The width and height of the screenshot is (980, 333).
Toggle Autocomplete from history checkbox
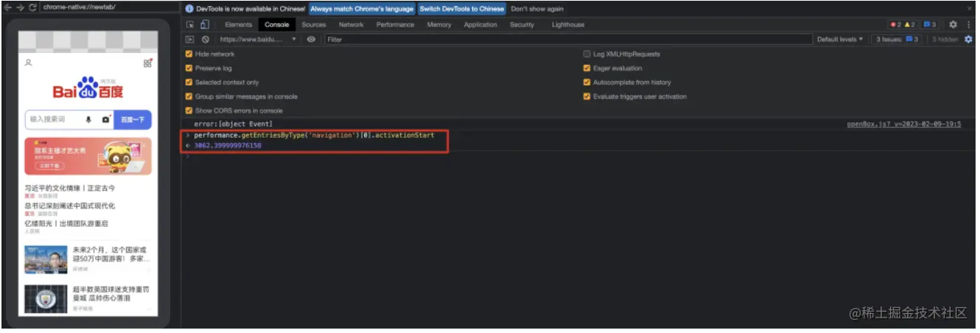point(587,83)
